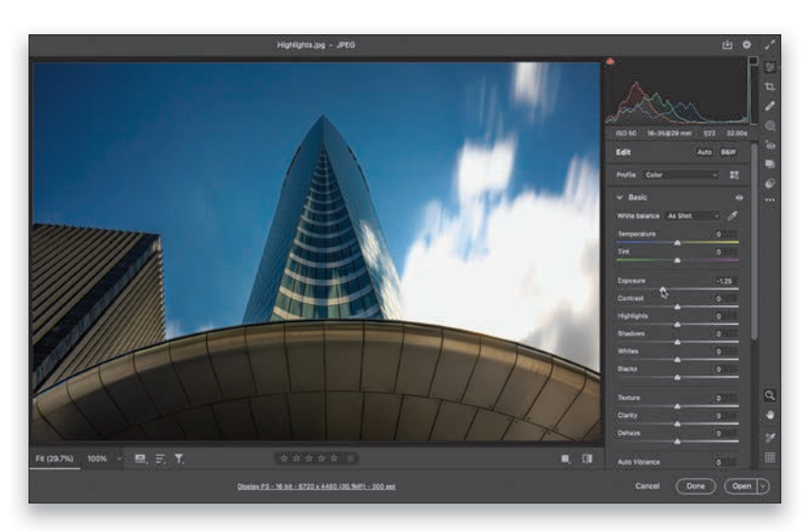Click the B&W conversion button
Viewport: 806px width, 532px height.
pos(728,151)
